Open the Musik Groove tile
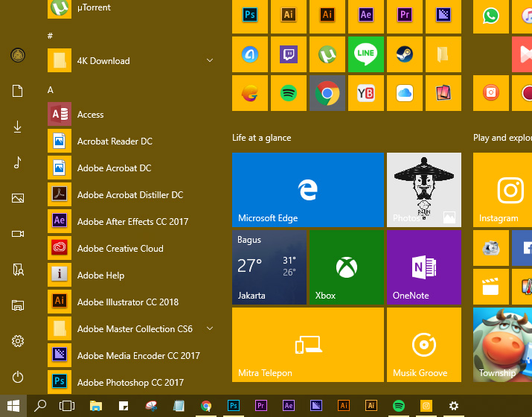Image resolution: width=532 pixels, height=417 pixels. pyautogui.click(x=423, y=345)
